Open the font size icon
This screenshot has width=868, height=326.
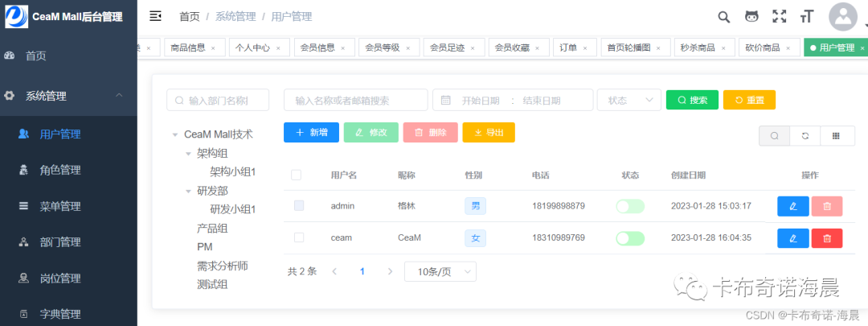pos(807,17)
